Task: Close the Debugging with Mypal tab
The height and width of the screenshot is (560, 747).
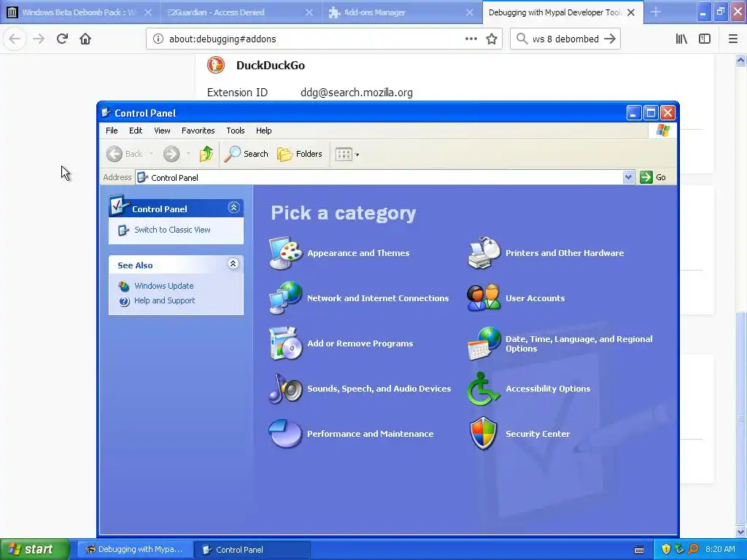Action: coord(631,12)
